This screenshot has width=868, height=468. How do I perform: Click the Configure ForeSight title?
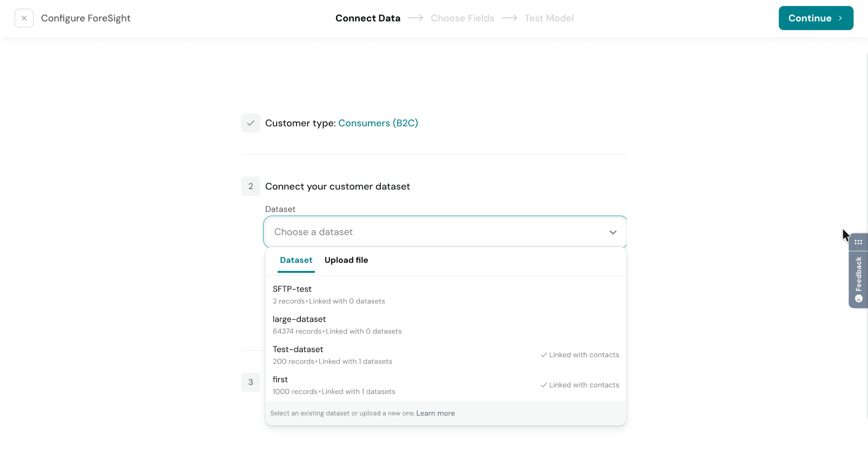(x=86, y=18)
